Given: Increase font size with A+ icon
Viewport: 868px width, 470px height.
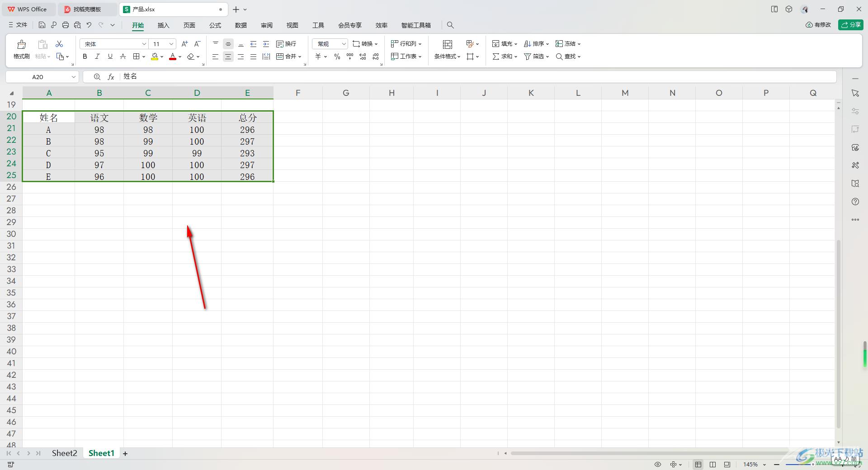Looking at the screenshot, I should click(x=184, y=44).
